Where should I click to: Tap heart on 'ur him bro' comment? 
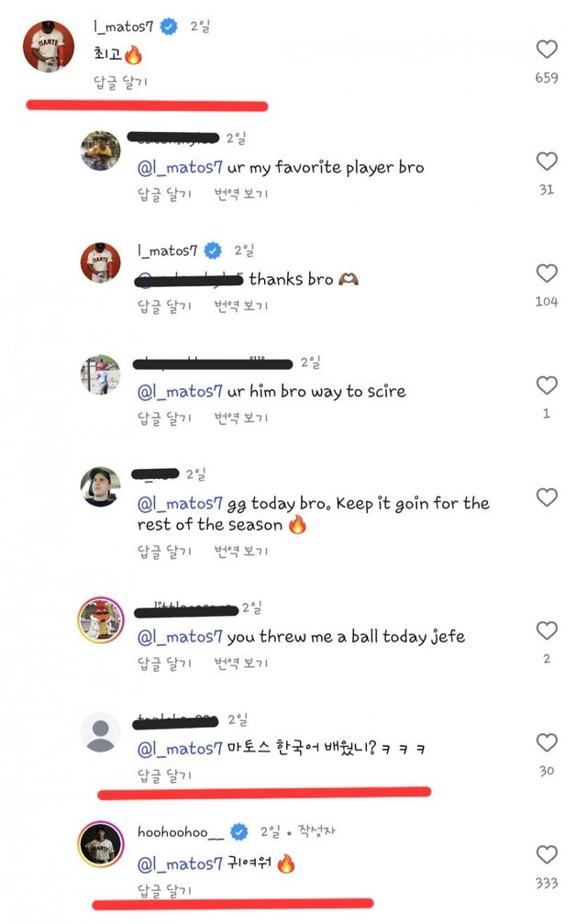pyautogui.click(x=547, y=385)
